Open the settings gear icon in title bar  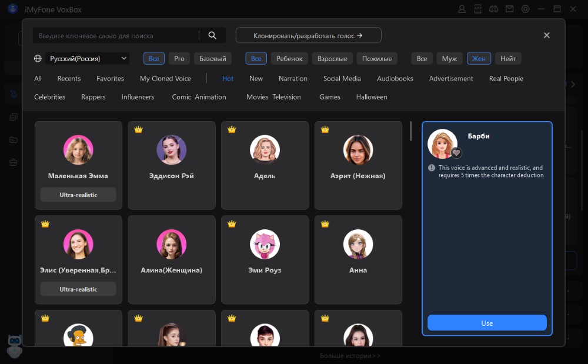point(525,9)
